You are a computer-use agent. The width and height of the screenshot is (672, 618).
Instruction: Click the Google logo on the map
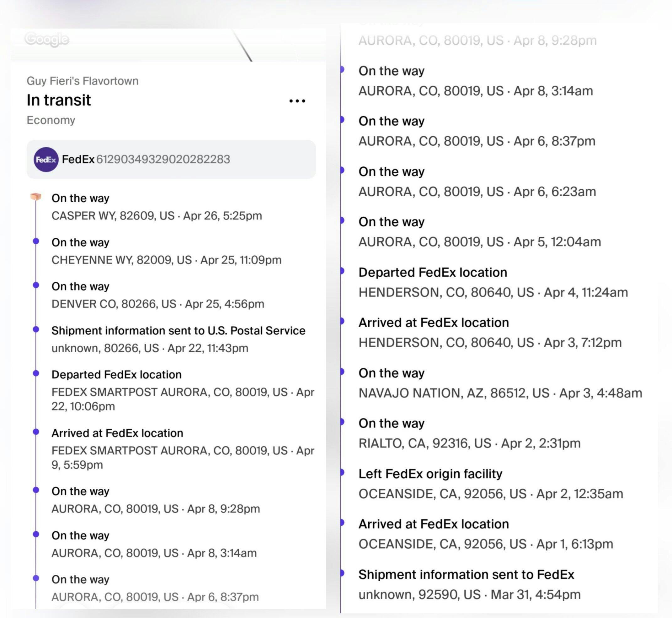pyautogui.click(x=47, y=40)
